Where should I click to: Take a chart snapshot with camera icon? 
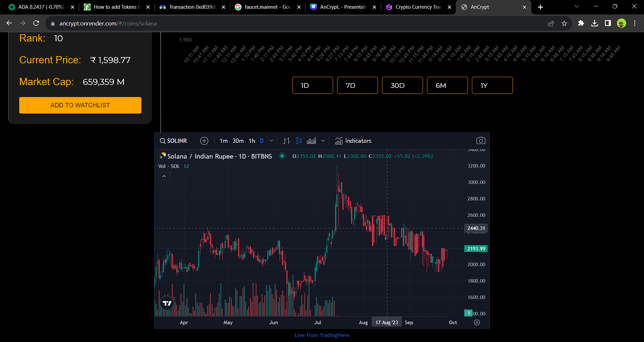481,141
